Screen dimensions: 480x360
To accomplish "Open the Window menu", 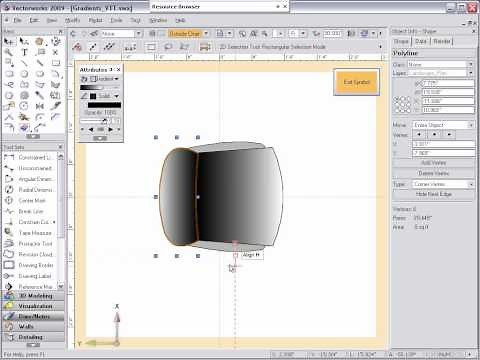I will (x=158, y=20).
